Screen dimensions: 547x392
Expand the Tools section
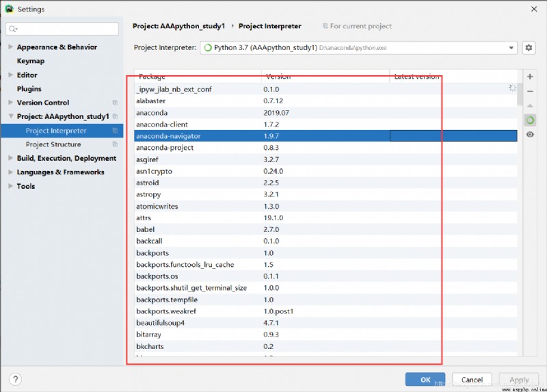pos(10,185)
